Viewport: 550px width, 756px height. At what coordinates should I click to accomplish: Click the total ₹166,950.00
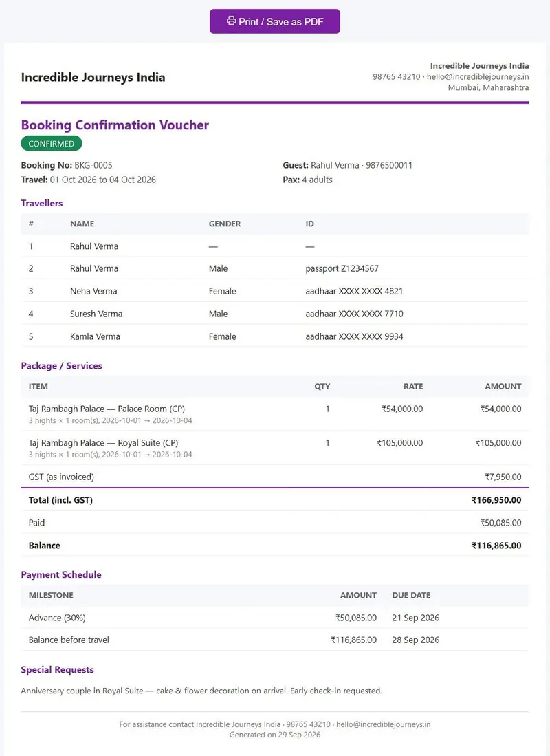(x=496, y=500)
